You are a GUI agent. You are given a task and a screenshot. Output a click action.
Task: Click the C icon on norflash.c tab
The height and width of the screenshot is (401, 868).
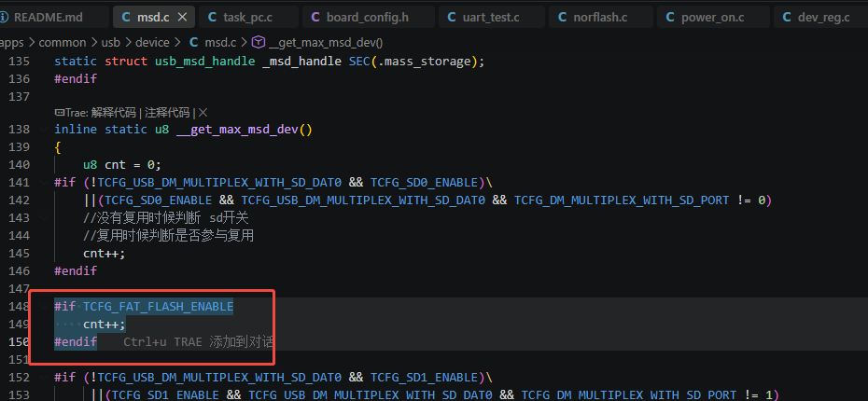coord(562,17)
